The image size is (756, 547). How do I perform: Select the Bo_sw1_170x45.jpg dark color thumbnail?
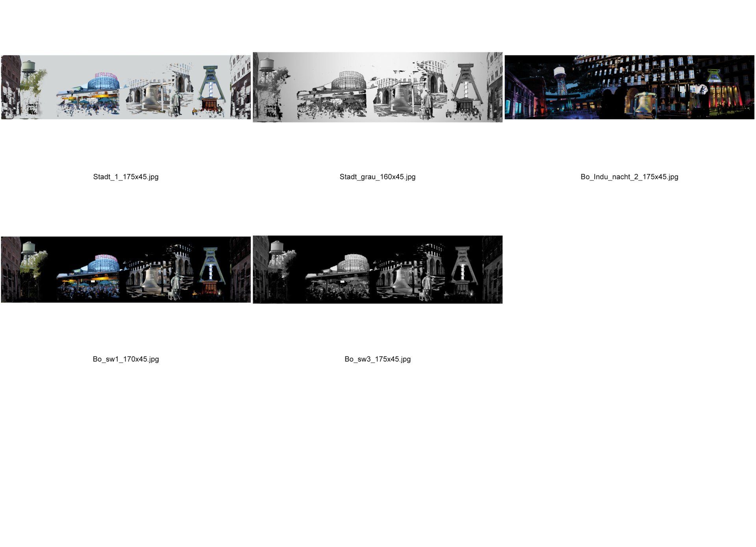pyautogui.click(x=126, y=270)
